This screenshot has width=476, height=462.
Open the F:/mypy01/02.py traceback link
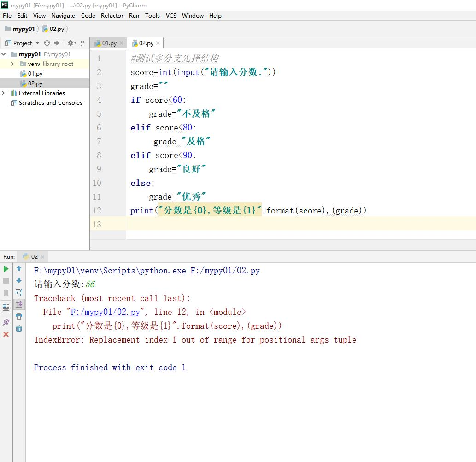[x=106, y=312]
